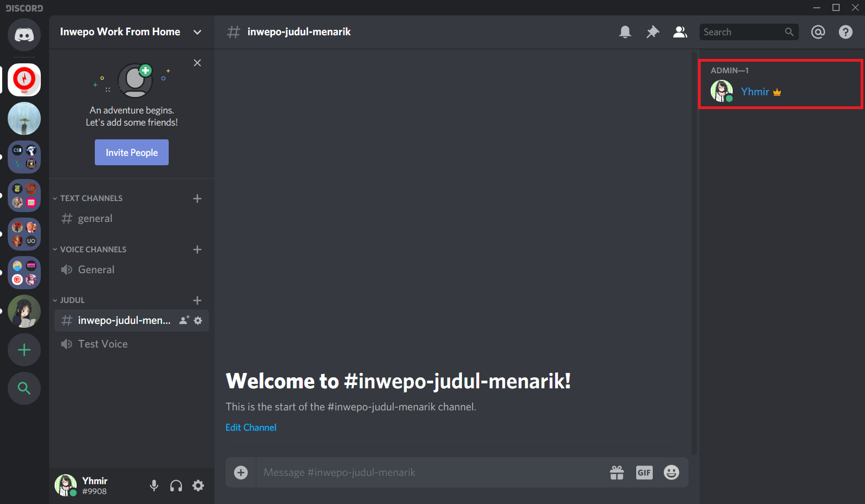The width and height of the screenshot is (865, 504).
Task: Open the emoji picker
Action: point(671,473)
